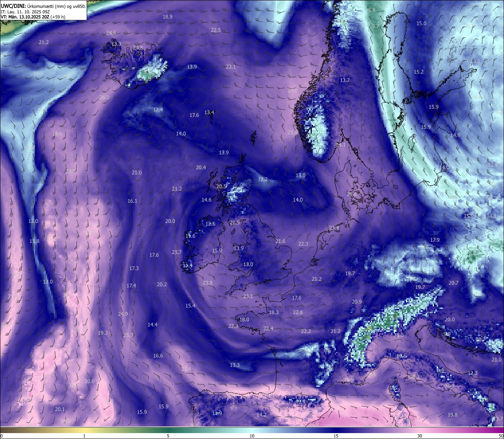Click the map value 12.4

(x=158, y=109)
